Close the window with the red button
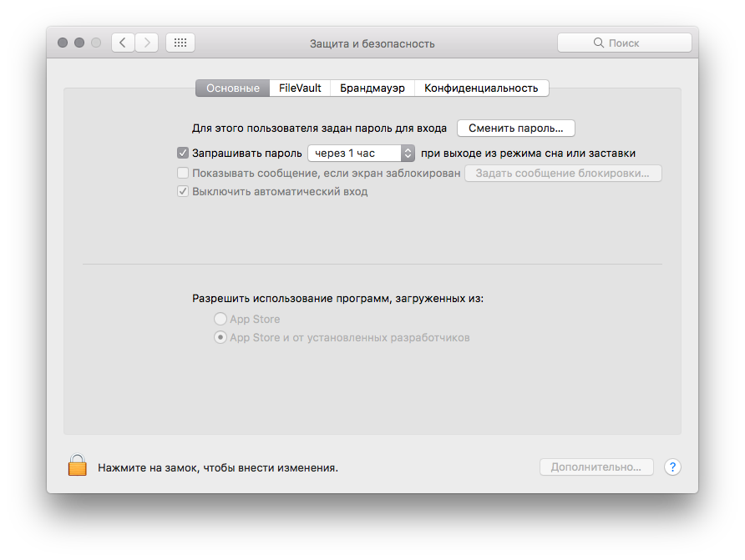Screen dimensions: 745x560 [x=63, y=43]
